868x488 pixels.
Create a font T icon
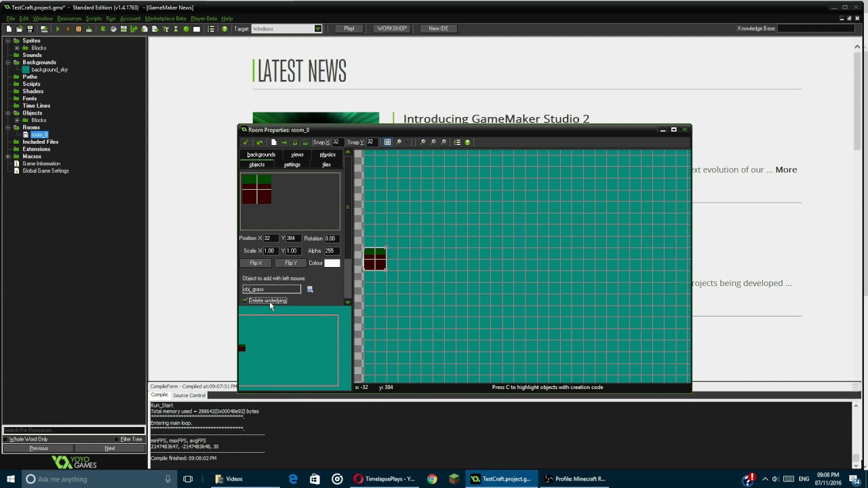[165, 28]
